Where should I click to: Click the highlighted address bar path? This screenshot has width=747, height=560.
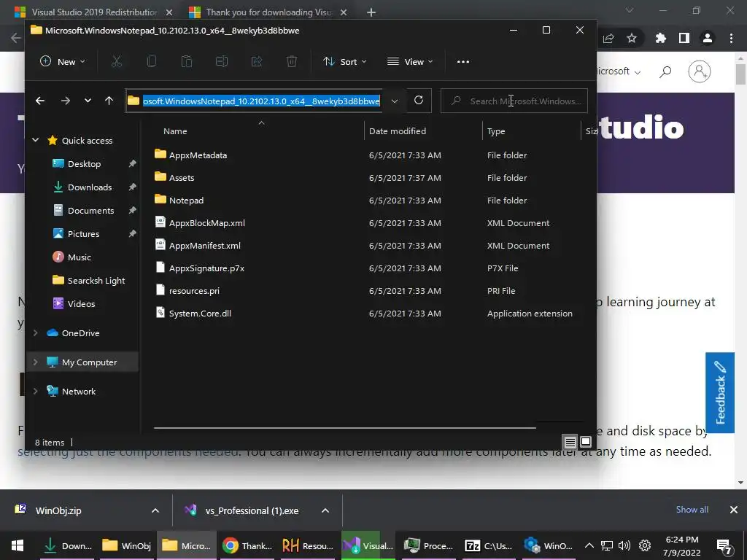(x=262, y=101)
